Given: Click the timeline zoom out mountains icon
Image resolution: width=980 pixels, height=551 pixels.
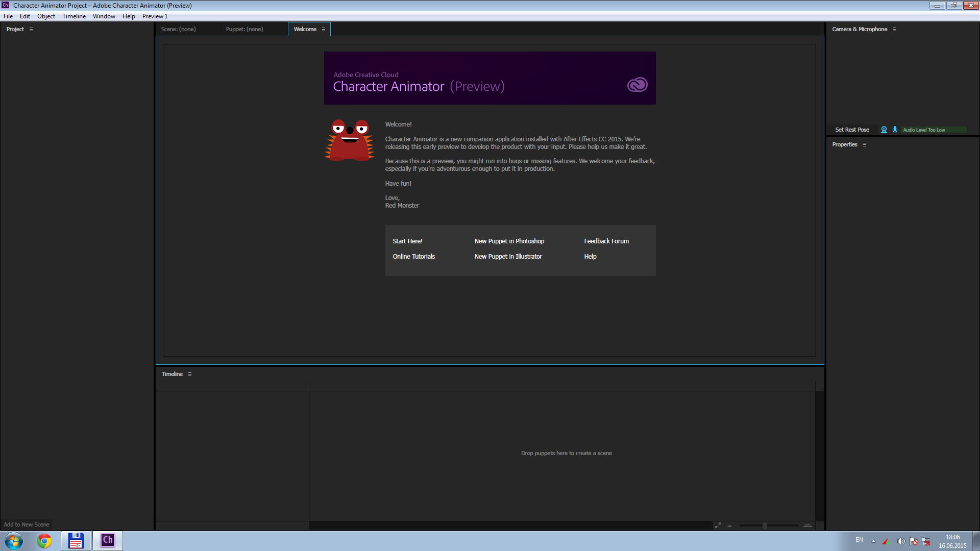Looking at the screenshot, I should tap(730, 525).
